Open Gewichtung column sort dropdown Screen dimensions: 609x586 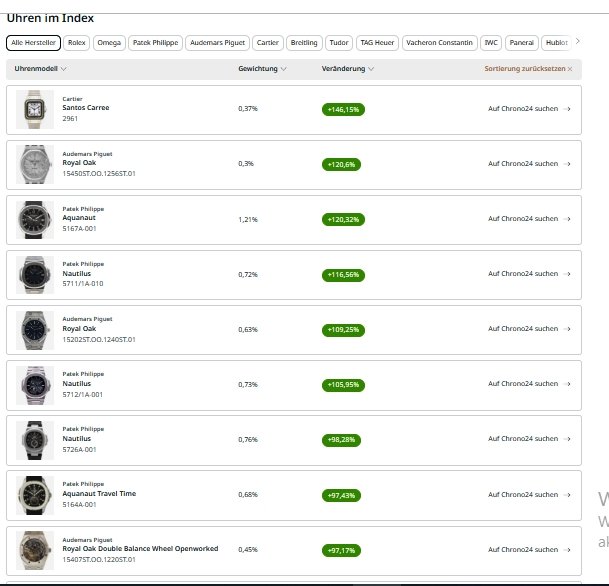coord(284,69)
